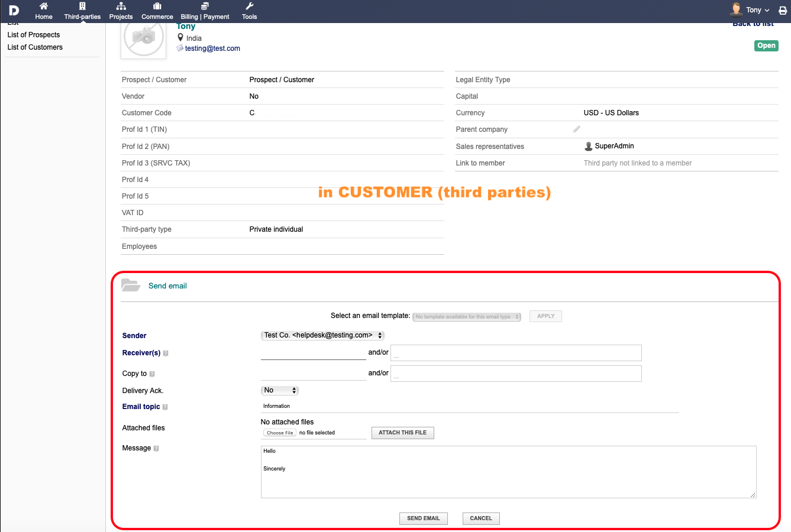Screen dimensions: 791x532
Task: Click the help icon next to Message
Action: pyautogui.click(x=156, y=449)
